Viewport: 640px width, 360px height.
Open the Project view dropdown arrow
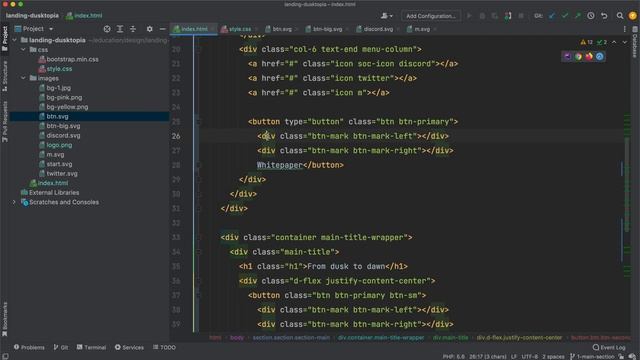tap(51, 29)
